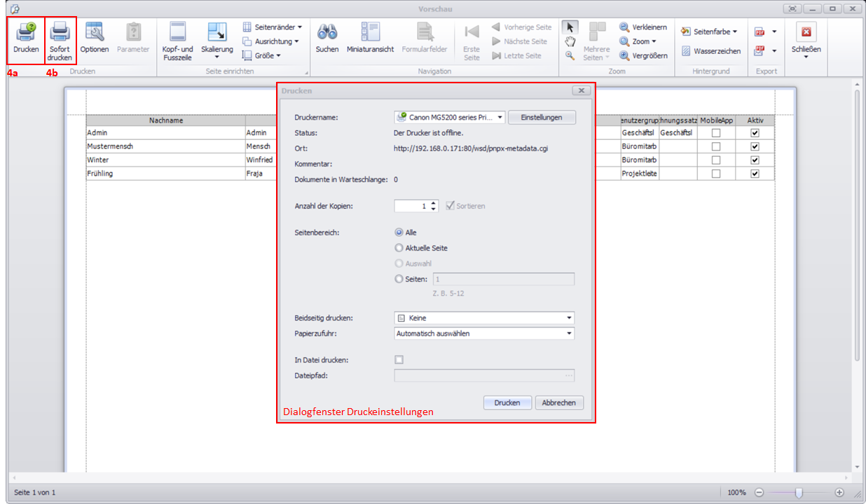Image resolution: width=866 pixels, height=504 pixels.
Task: Click the Suchen binoculars icon
Action: pyautogui.click(x=327, y=34)
